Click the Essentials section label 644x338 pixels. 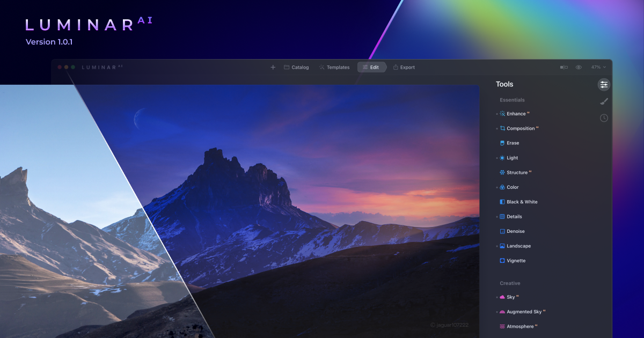click(512, 100)
